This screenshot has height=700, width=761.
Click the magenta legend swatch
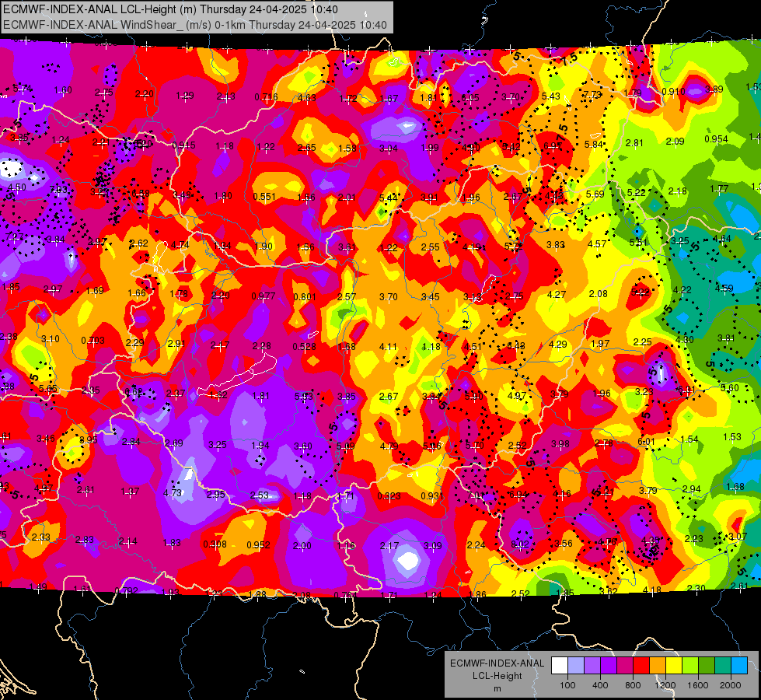625,666
